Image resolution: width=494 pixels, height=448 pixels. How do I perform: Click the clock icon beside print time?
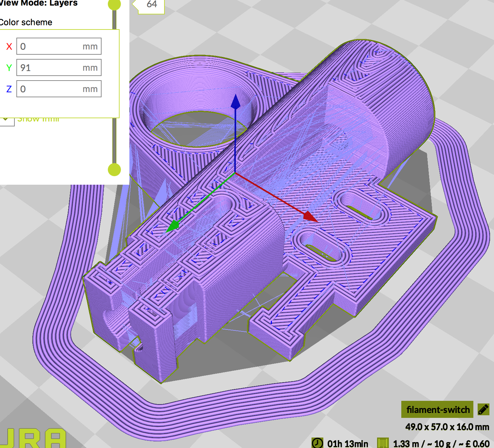click(x=317, y=443)
